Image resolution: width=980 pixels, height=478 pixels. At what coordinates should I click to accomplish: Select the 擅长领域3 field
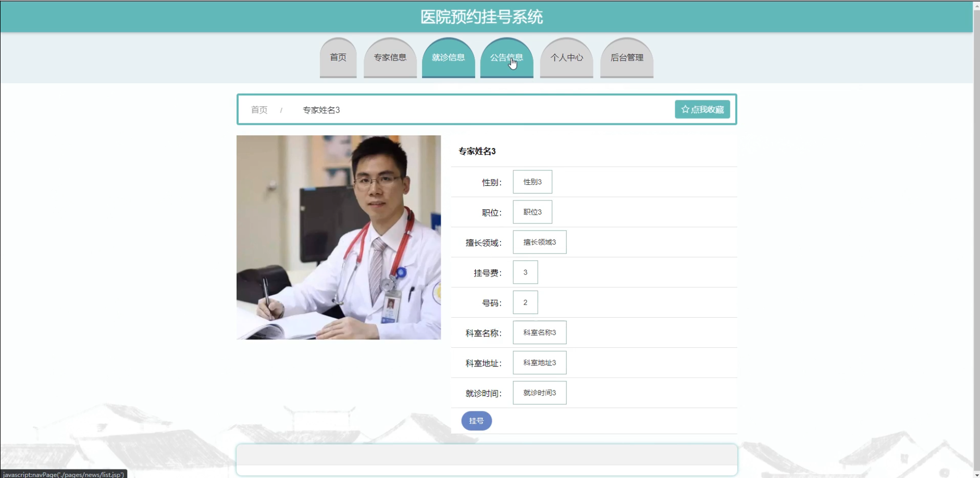540,242
